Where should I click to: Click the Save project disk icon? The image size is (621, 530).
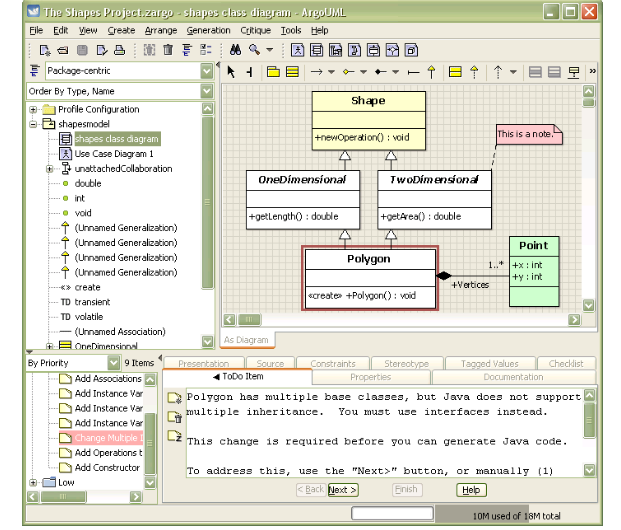(x=82, y=50)
